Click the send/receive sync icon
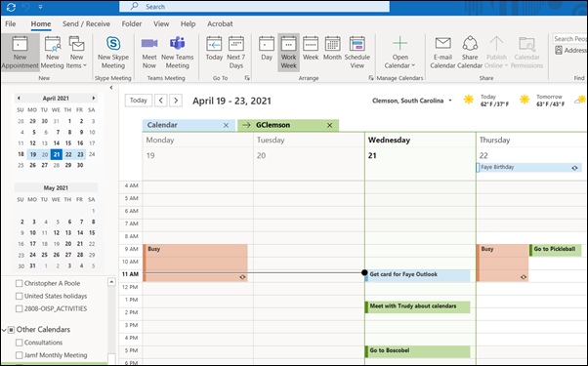The height and width of the screenshot is (366, 588). [11, 7]
